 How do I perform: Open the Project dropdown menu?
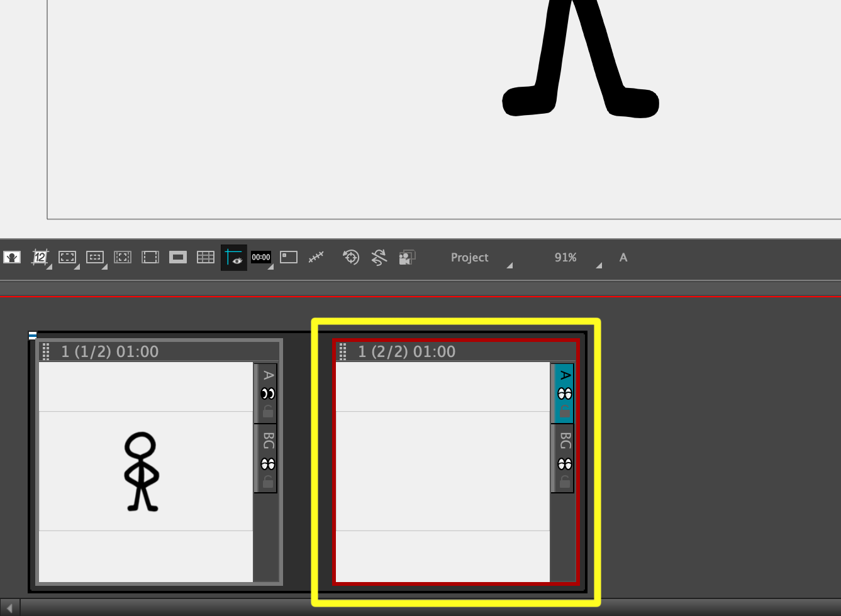pos(481,258)
